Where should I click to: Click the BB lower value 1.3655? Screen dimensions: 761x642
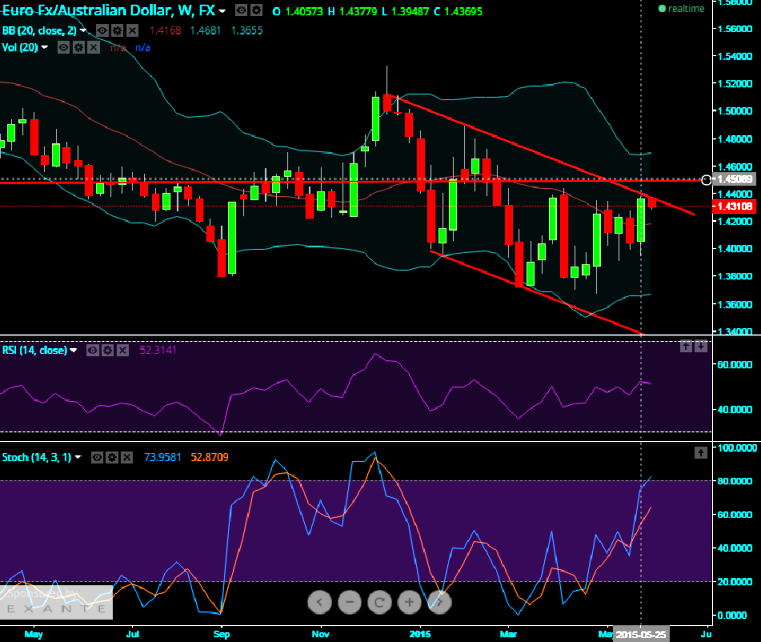click(x=247, y=31)
